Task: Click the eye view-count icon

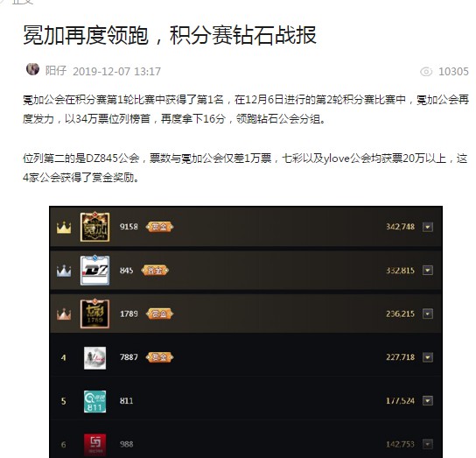Action: pos(426,72)
